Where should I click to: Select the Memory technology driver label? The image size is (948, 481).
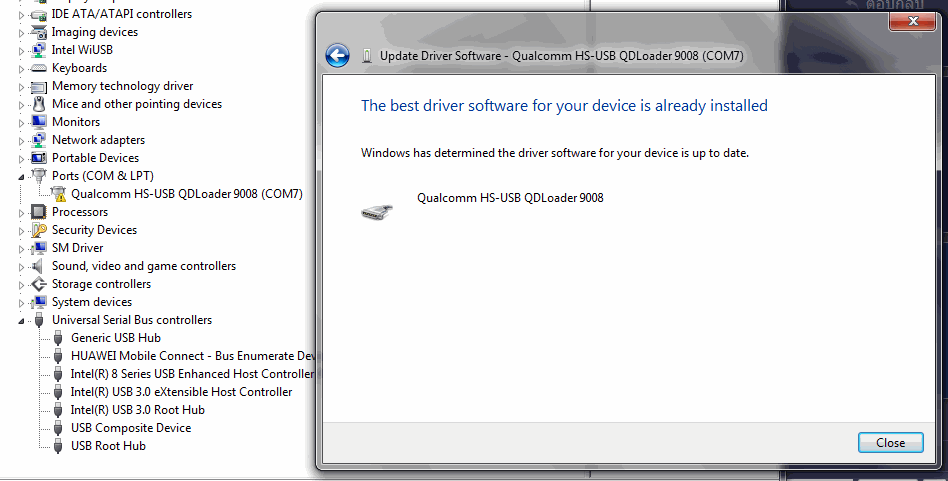coord(123,86)
